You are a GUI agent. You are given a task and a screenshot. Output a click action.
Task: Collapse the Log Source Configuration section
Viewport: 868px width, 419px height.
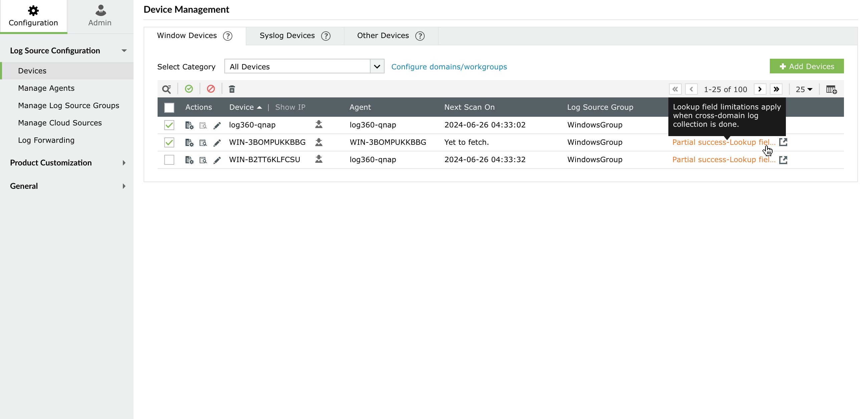coord(124,50)
